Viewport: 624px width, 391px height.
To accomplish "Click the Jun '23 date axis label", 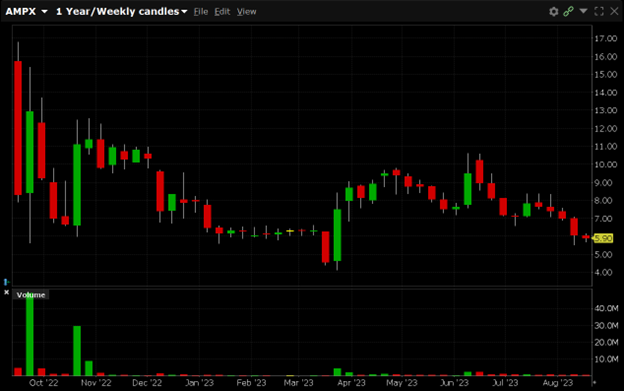I will (x=454, y=383).
